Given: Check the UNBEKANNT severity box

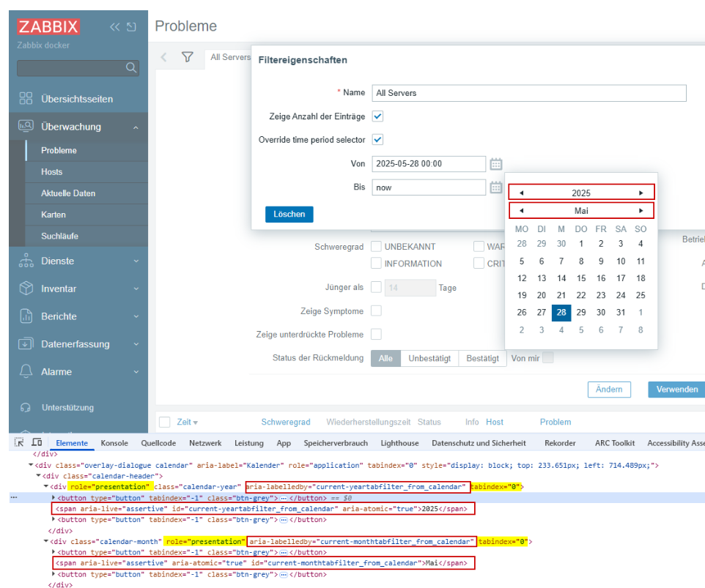Looking at the screenshot, I should pos(377,246).
